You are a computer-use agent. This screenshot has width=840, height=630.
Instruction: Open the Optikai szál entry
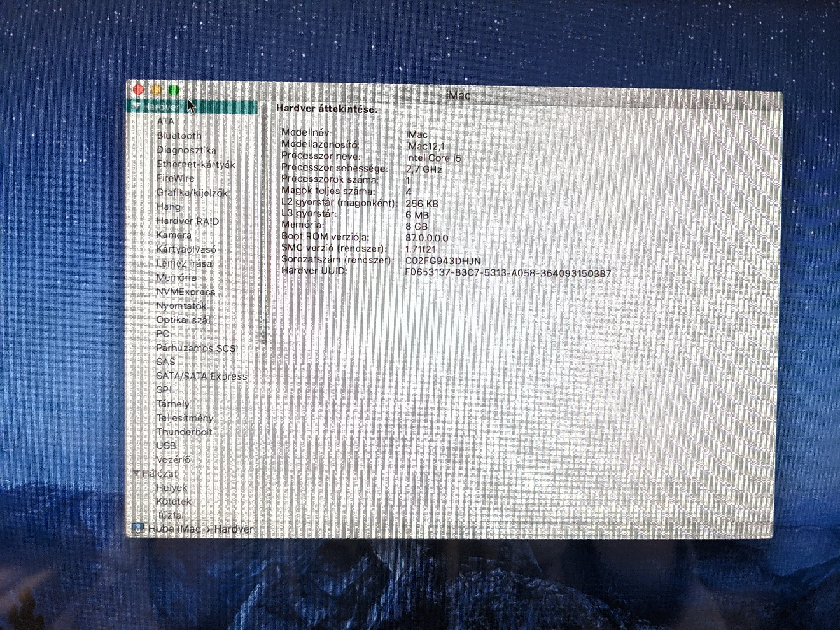click(x=183, y=320)
